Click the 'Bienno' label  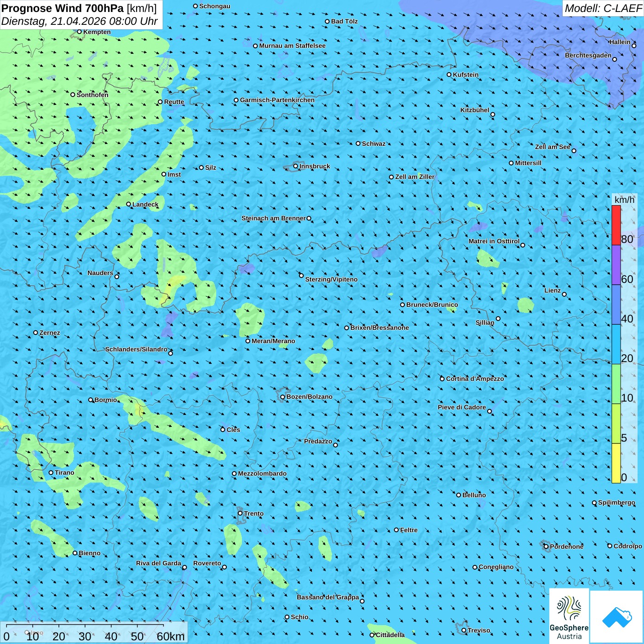[90, 553]
